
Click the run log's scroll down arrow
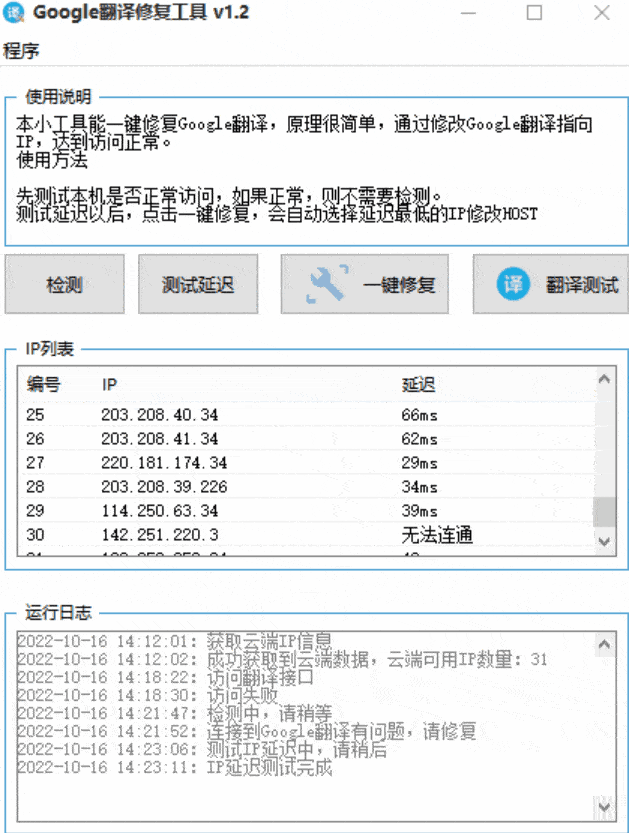click(604, 806)
